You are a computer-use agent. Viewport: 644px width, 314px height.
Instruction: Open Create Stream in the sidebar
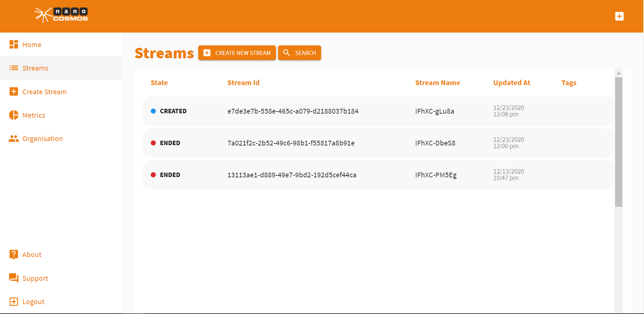click(44, 92)
